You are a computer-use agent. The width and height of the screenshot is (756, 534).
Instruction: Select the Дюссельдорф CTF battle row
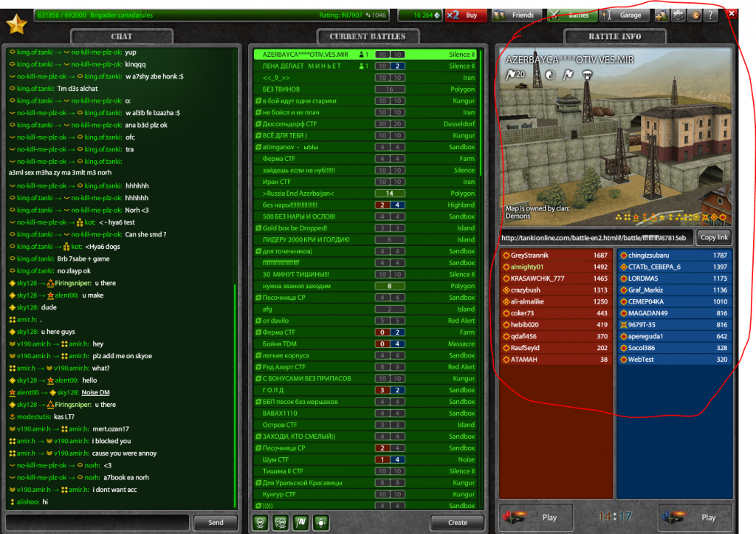click(365, 124)
